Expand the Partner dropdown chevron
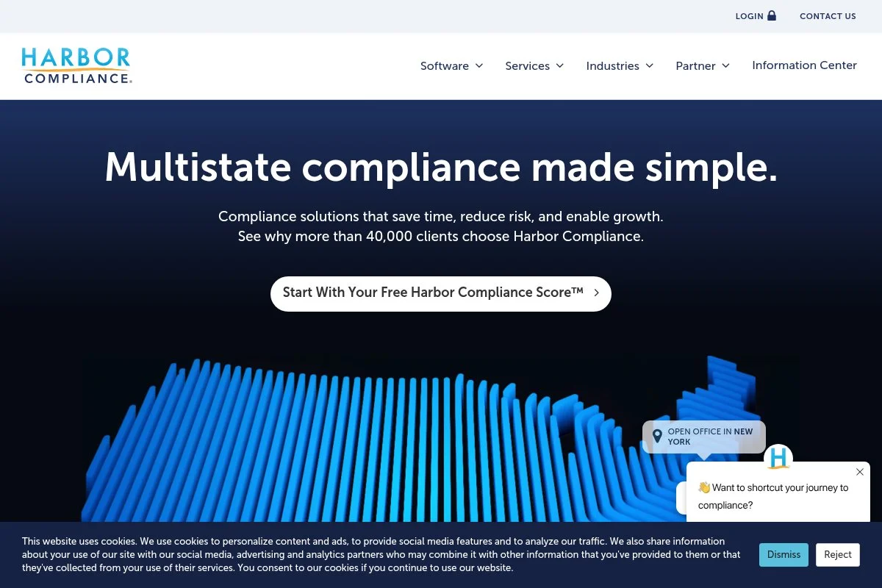 [726, 65]
